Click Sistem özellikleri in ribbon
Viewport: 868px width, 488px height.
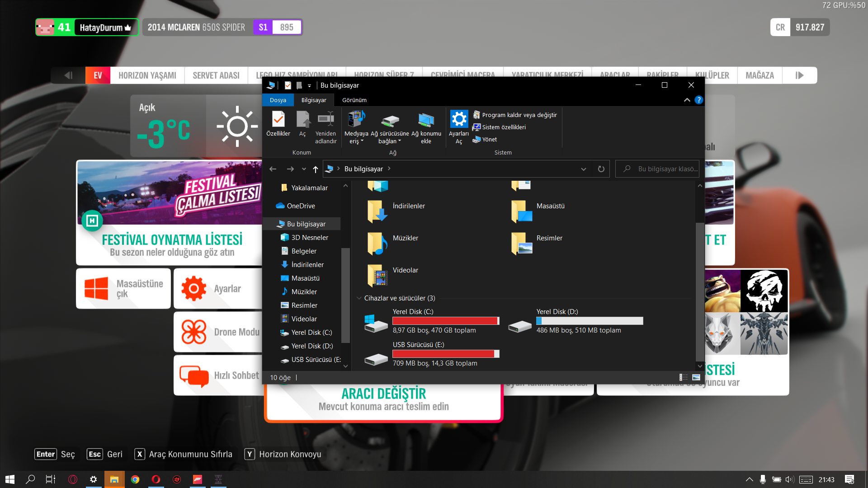coord(504,127)
